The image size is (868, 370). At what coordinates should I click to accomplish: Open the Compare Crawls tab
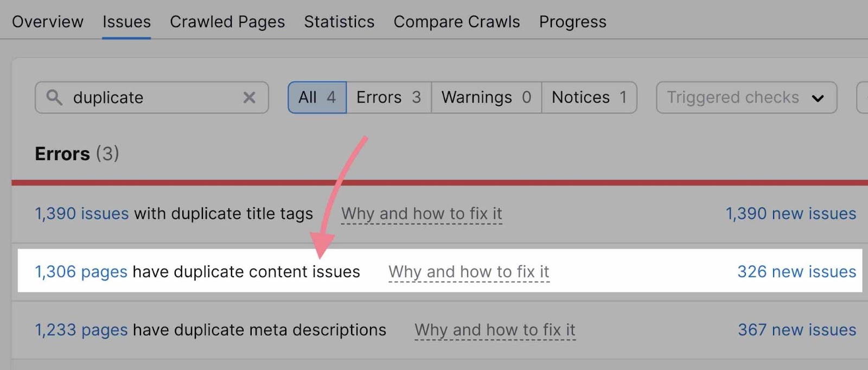pos(456,22)
